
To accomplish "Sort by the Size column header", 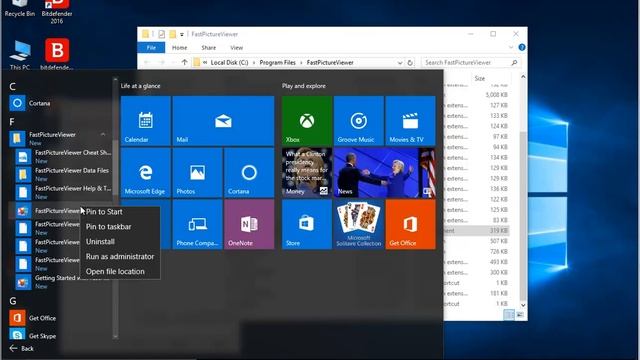I will click(x=480, y=78).
